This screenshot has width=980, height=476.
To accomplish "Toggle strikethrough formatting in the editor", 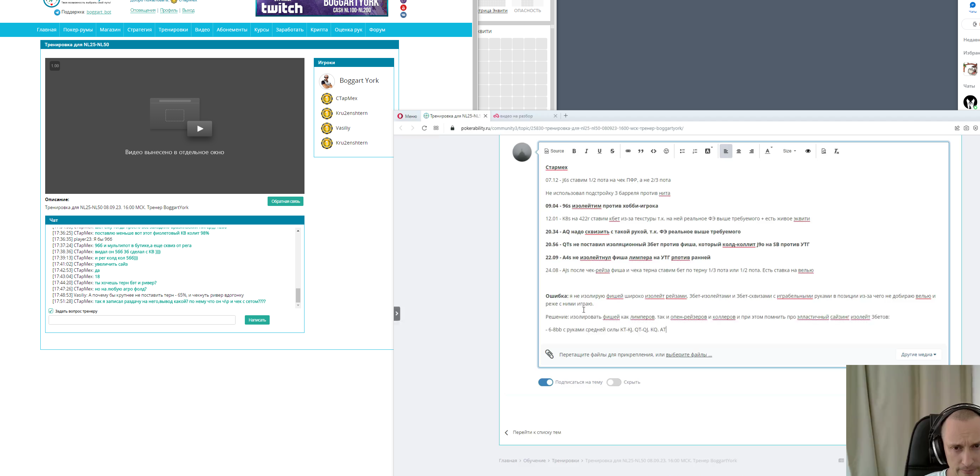I will 612,151.
